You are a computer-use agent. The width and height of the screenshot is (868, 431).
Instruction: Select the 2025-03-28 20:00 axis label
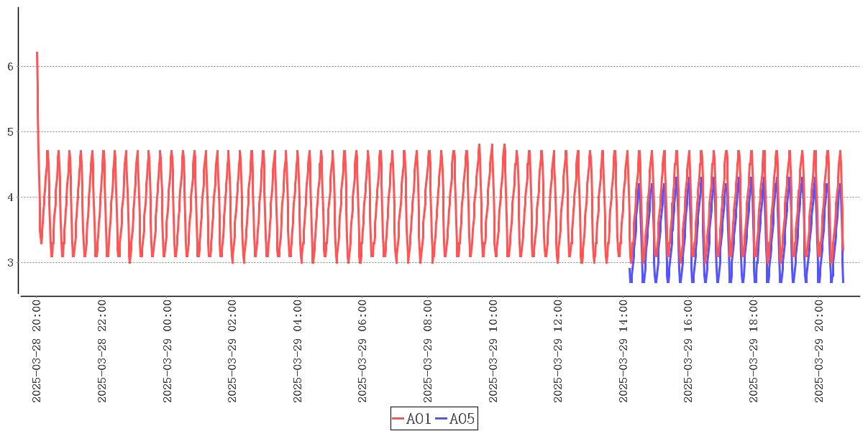tap(37, 351)
